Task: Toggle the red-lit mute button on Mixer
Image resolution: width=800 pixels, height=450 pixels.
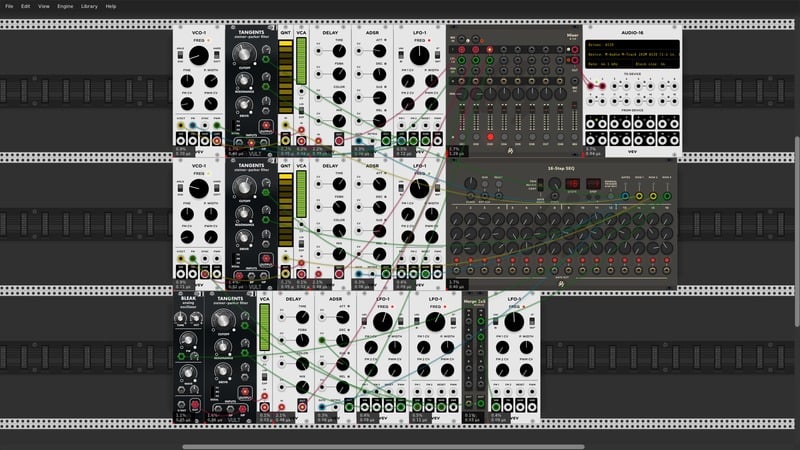Action: click(490, 136)
